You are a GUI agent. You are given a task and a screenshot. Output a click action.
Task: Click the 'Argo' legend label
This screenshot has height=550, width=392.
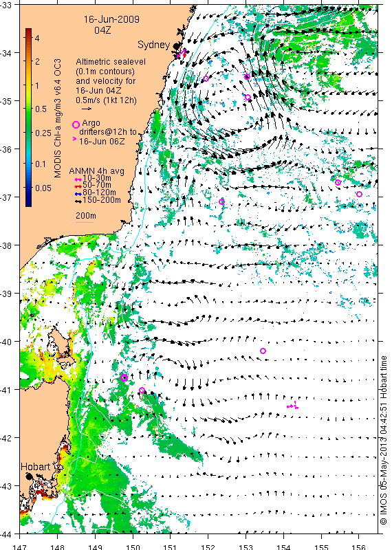tap(91, 123)
